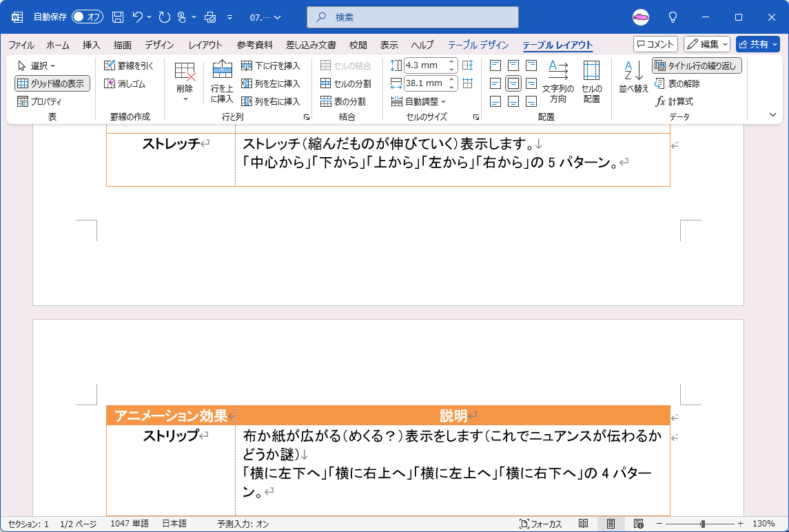Open the Share (共有) button menu
This screenshot has height=532, width=789.
757,44
